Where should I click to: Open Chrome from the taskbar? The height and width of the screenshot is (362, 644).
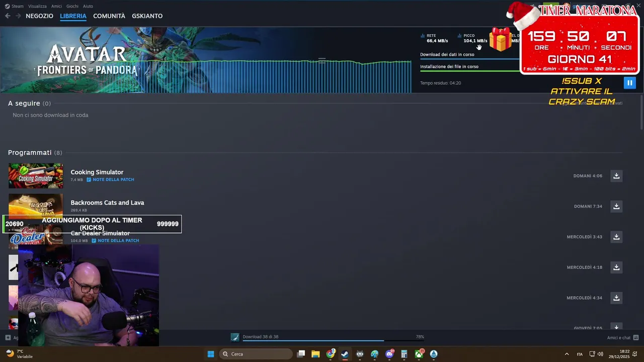tap(331, 354)
